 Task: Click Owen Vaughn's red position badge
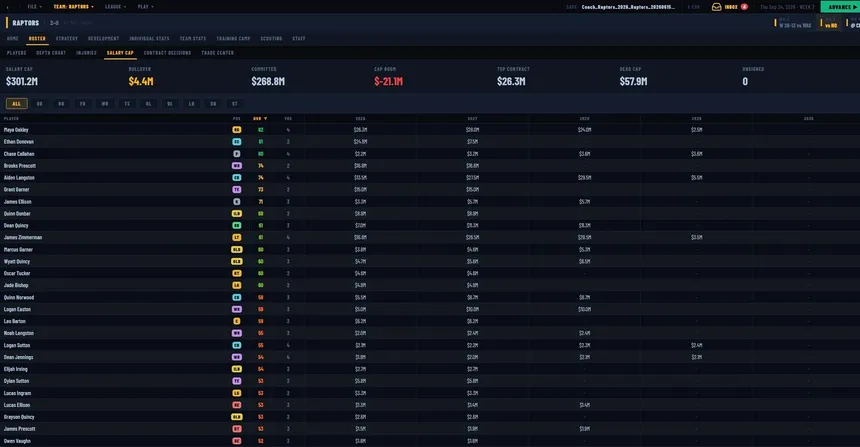point(236,441)
